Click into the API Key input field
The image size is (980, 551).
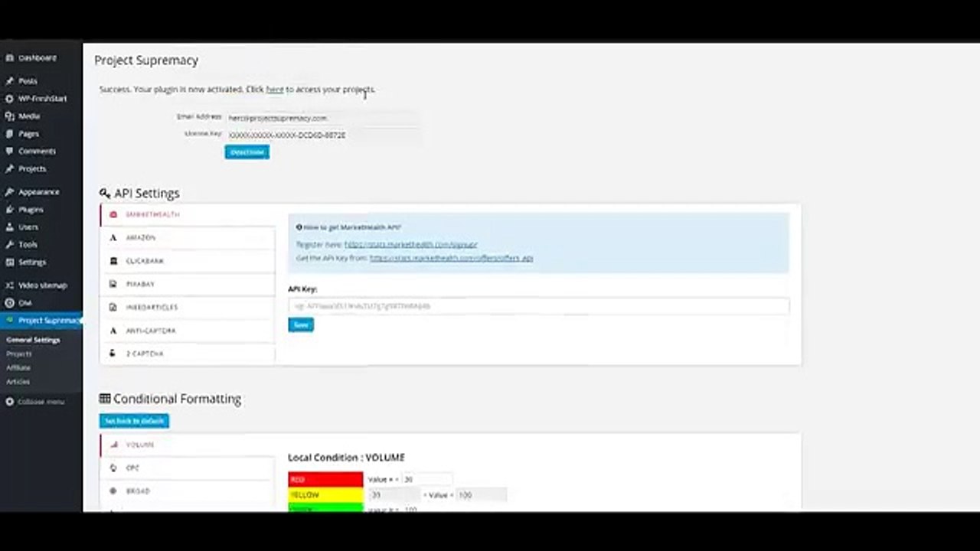point(538,306)
